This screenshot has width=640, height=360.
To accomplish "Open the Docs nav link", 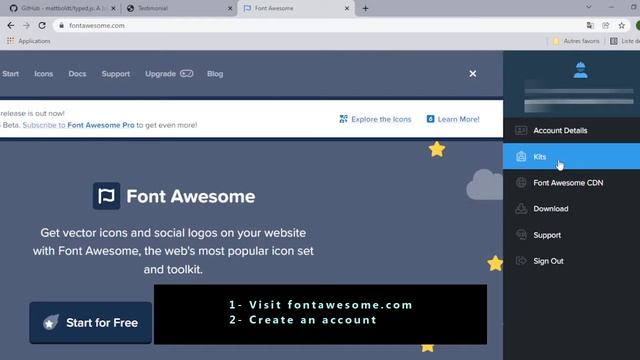I will pyautogui.click(x=77, y=74).
